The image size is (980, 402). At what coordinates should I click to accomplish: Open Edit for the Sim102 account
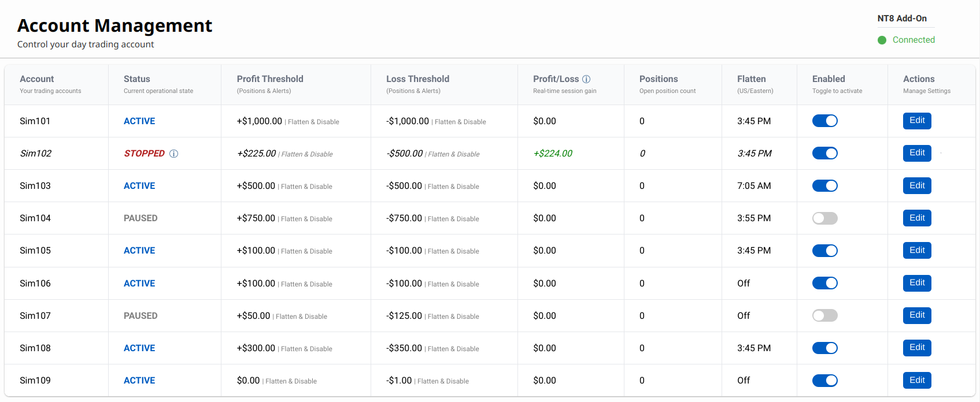[917, 153]
